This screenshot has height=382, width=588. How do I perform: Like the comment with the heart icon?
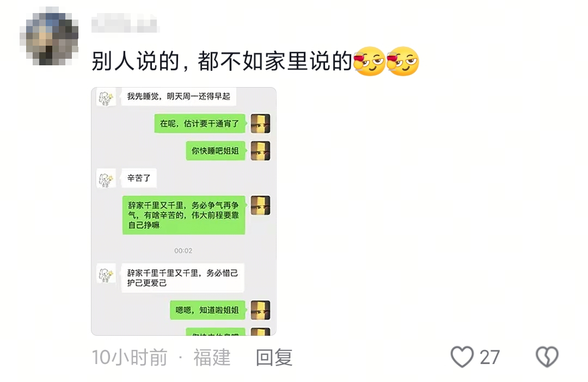(x=462, y=356)
